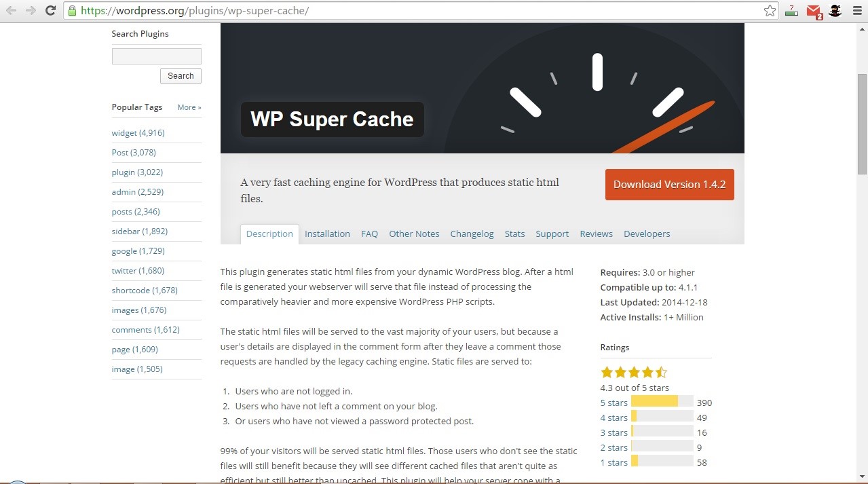Open the More popular tags link
The height and width of the screenshot is (484, 868).
pos(189,107)
